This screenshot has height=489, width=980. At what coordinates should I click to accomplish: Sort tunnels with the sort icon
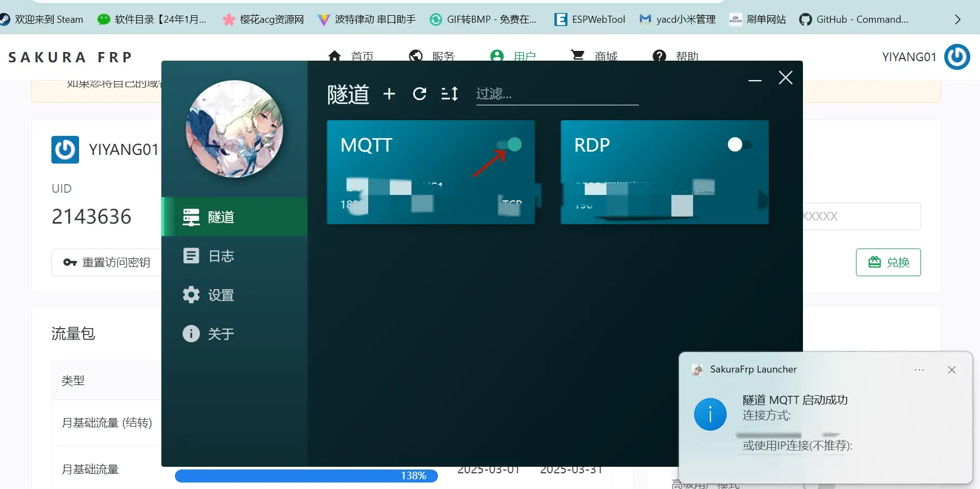click(x=449, y=94)
